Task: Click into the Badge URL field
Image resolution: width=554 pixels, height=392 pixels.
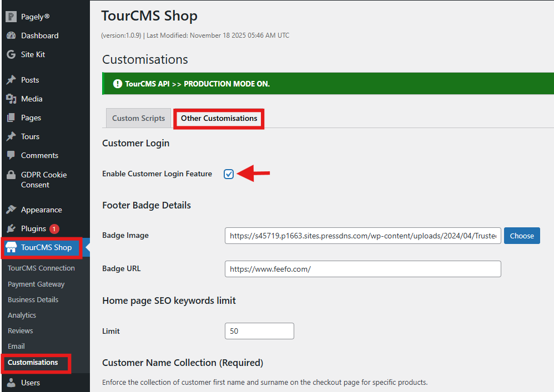Action: (x=363, y=269)
